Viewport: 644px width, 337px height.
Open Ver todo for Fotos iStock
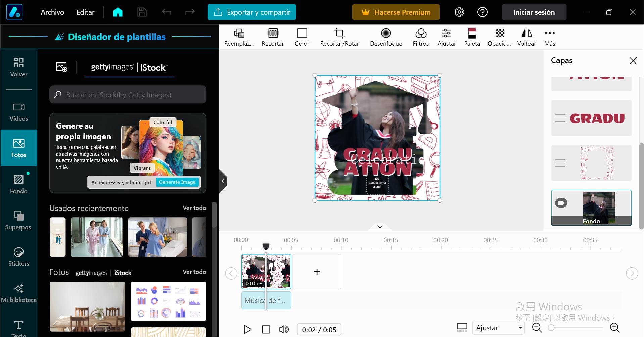[x=194, y=272]
